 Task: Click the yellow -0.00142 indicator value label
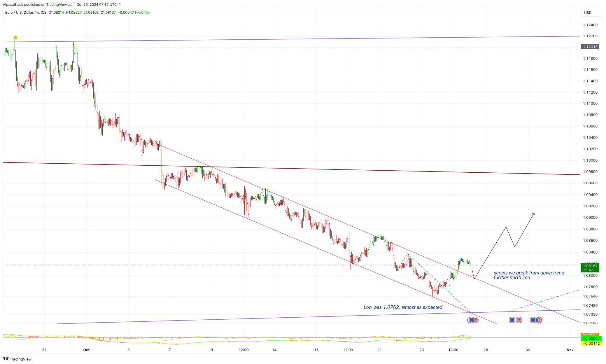point(591,343)
